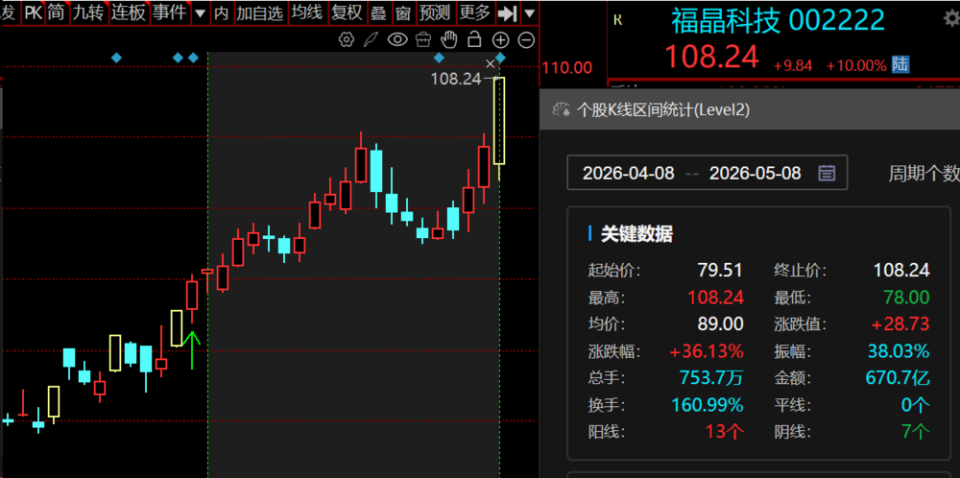Toggle the eye visibility icon above chart
The width and height of the screenshot is (960, 478).
pyautogui.click(x=397, y=40)
